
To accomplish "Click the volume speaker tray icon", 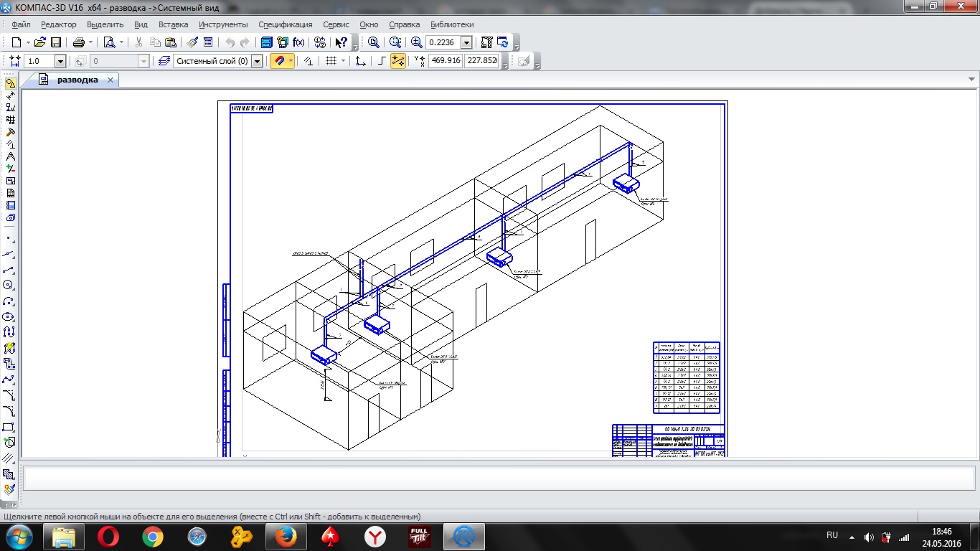I will pyautogui.click(x=870, y=537).
